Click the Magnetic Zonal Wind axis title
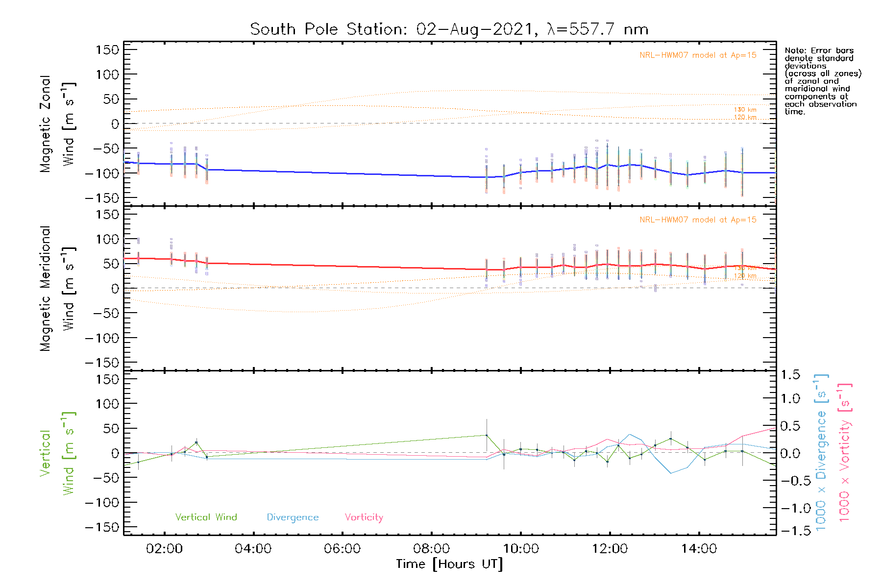The image size is (882, 588). 57,124
